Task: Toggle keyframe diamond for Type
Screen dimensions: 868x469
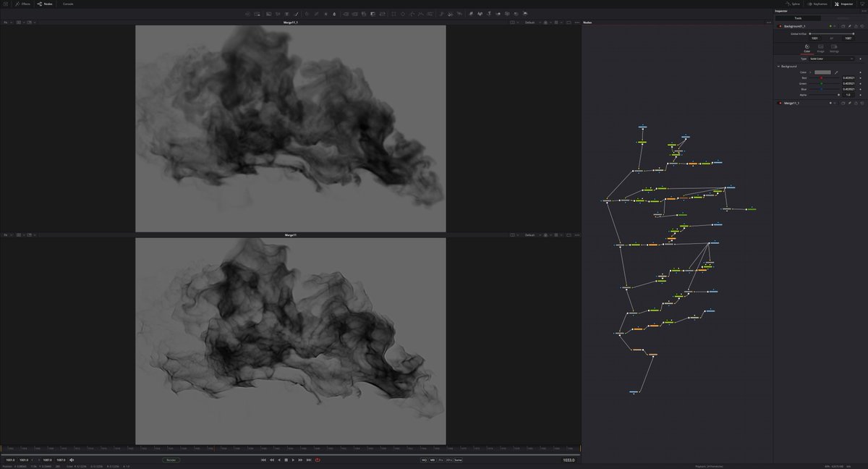Action: 861,59
